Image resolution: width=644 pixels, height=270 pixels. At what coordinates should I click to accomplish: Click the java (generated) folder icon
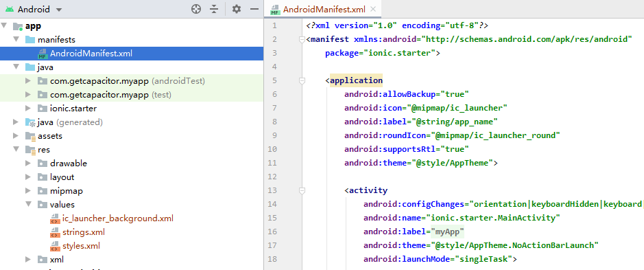30,122
